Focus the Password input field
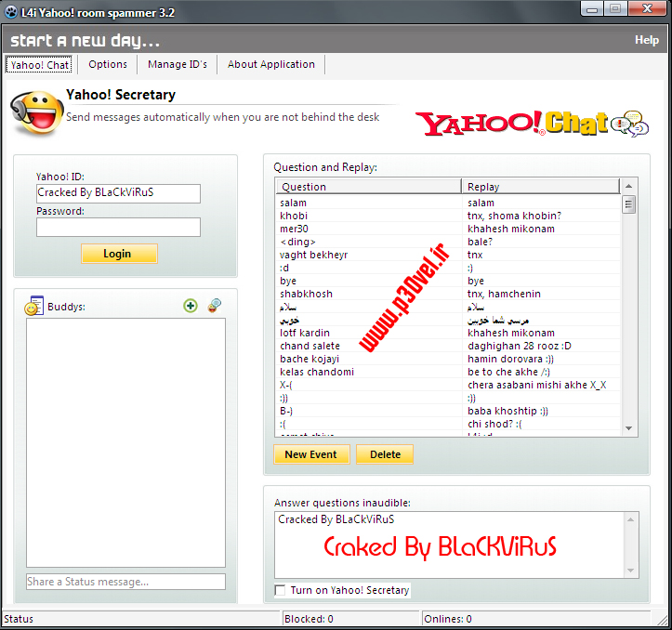Viewport: 672px width, 630px height. click(118, 227)
